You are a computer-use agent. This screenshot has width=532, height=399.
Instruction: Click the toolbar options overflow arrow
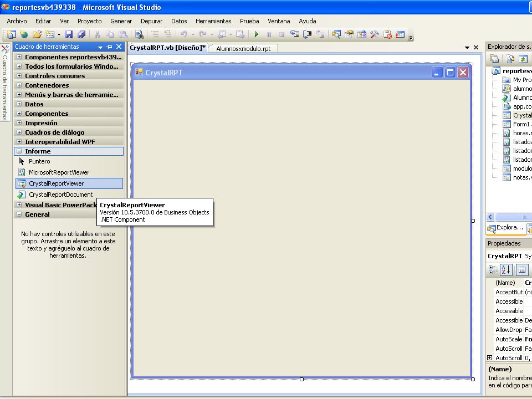(x=411, y=37)
